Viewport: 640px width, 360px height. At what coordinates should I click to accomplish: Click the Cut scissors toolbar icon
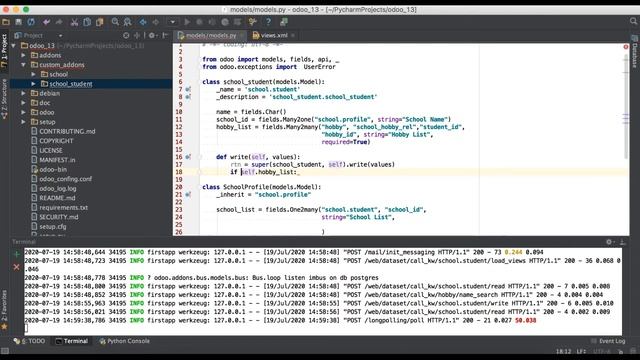74,22
